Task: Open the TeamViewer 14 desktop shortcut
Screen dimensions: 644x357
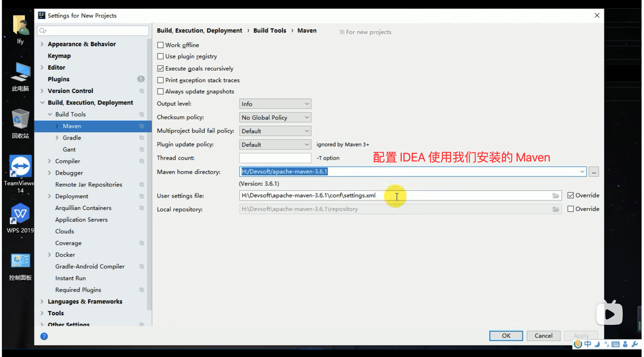Action: tap(20, 166)
